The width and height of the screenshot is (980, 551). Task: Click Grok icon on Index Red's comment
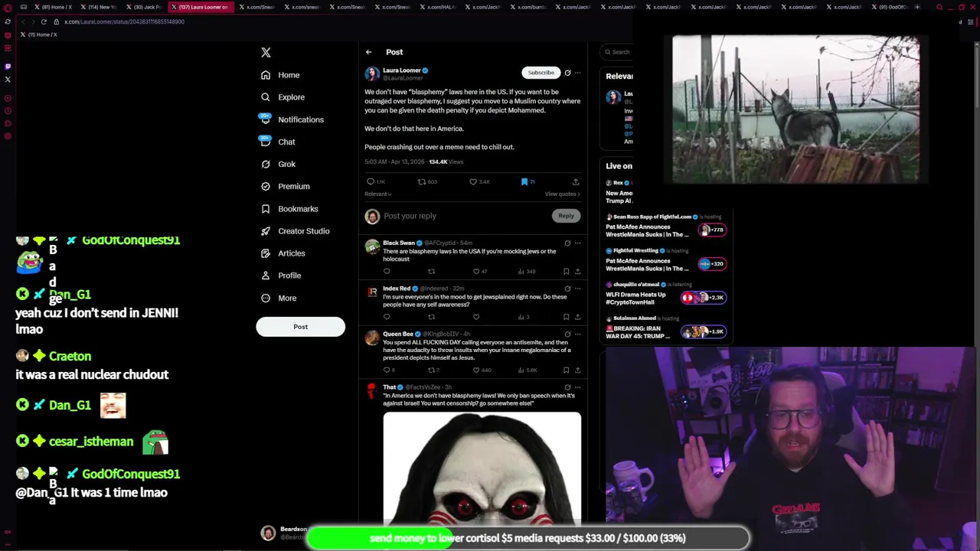[x=567, y=289]
